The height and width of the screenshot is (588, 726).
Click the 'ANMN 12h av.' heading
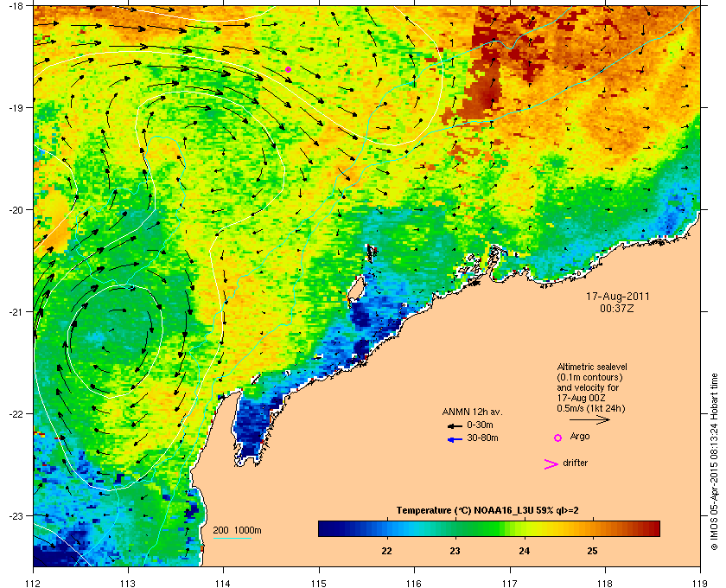point(472,412)
